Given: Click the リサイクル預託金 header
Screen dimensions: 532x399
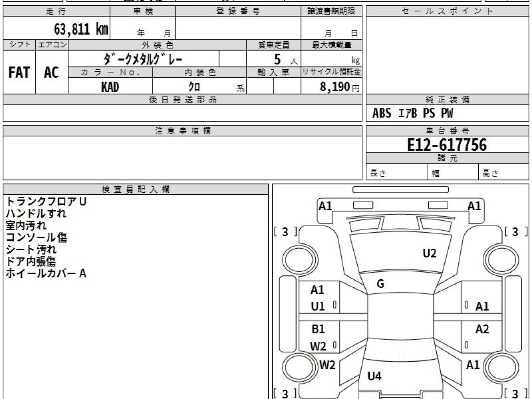Looking at the screenshot, I should coord(332,72).
